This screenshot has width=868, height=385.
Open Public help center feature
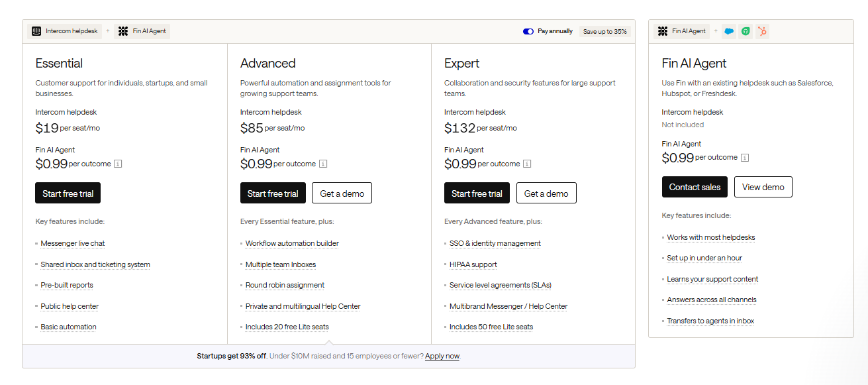(x=70, y=306)
